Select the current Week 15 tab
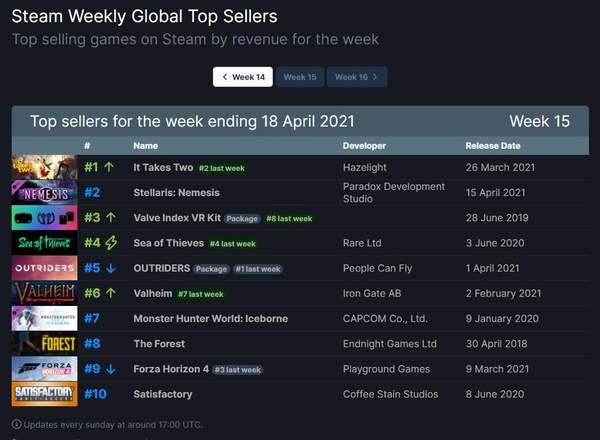 pyautogui.click(x=299, y=77)
